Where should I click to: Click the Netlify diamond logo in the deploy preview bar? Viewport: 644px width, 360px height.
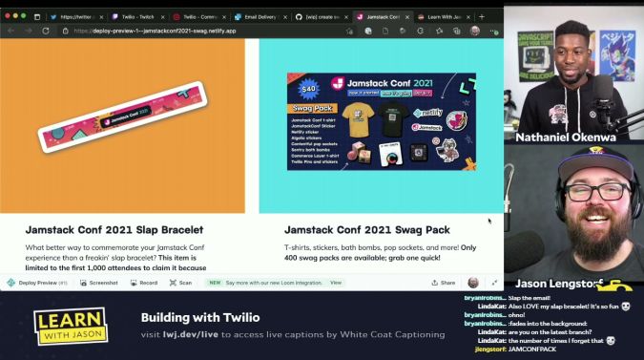pyautogui.click(x=11, y=283)
